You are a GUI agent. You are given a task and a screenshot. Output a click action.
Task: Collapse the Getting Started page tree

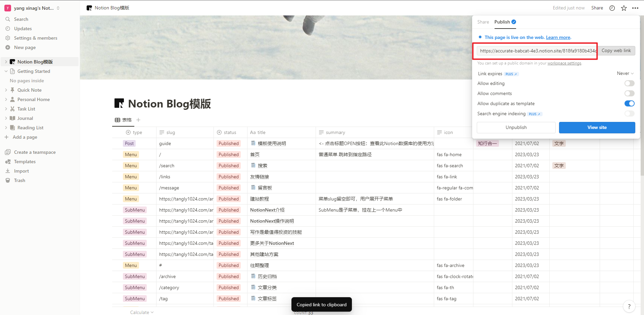point(6,71)
